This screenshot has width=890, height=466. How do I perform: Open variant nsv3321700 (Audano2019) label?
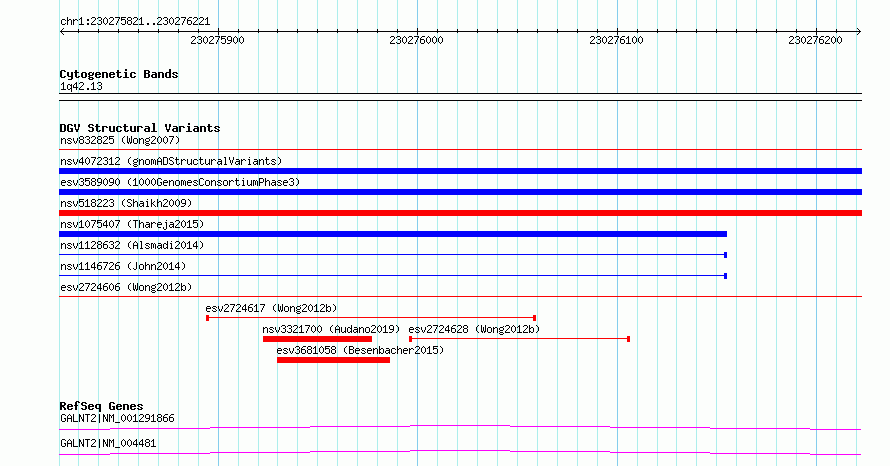pos(331,329)
